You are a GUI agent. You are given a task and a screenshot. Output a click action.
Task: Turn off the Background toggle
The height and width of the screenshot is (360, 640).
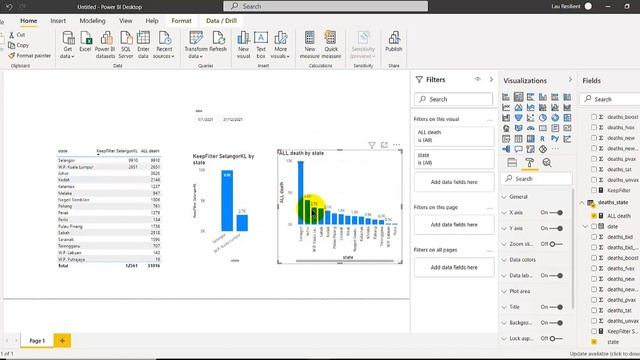(x=557, y=323)
